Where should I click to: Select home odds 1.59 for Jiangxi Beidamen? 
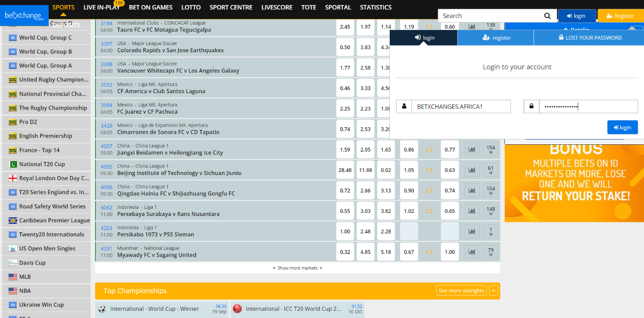[x=345, y=149]
